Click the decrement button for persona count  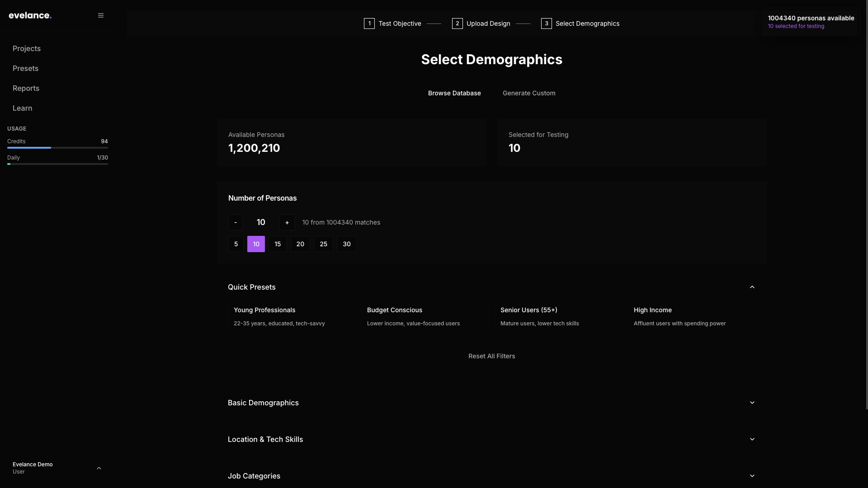236,222
